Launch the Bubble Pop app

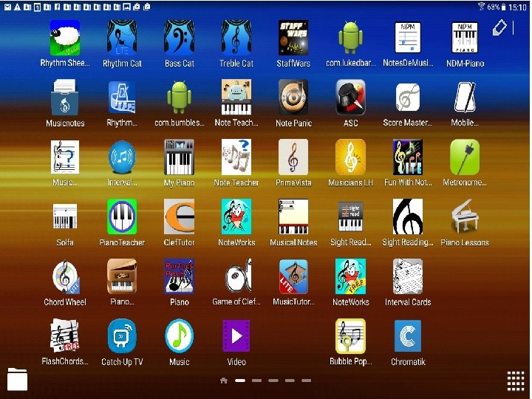coord(350,337)
